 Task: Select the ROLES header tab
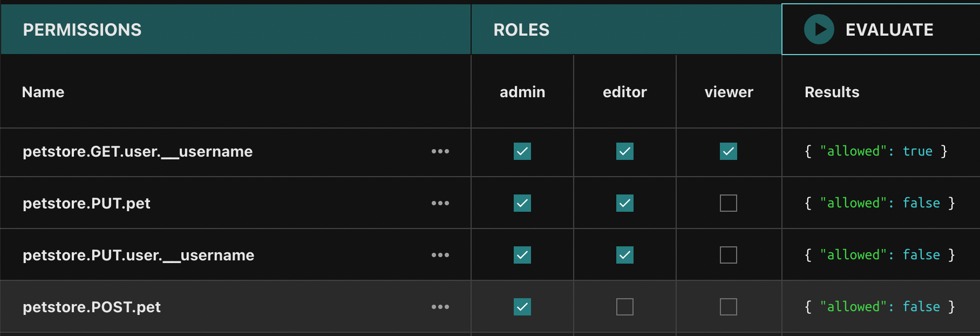pyautogui.click(x=521, y=30)
